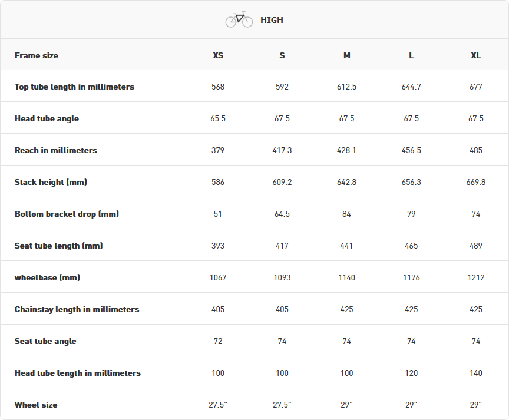Screen dimensions: 509x420
Task: Click the Chainstay length row label
Action: [x=77, y=309]
